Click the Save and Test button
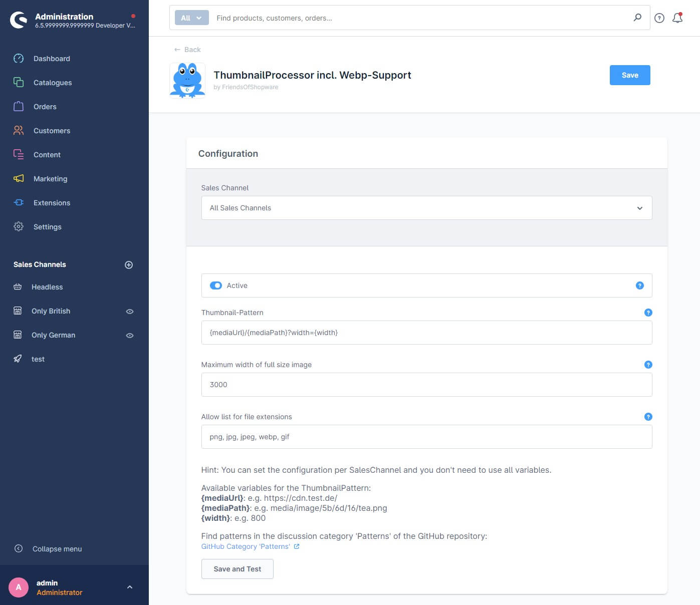The image size is (700, 605). click(x=237, y=569)
